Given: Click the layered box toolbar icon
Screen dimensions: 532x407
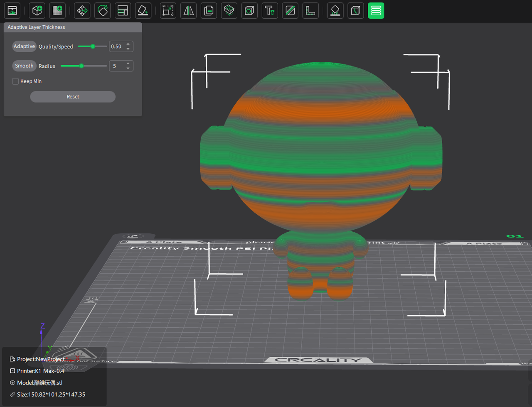Looking at the screenshot, I should pos(229,10).
